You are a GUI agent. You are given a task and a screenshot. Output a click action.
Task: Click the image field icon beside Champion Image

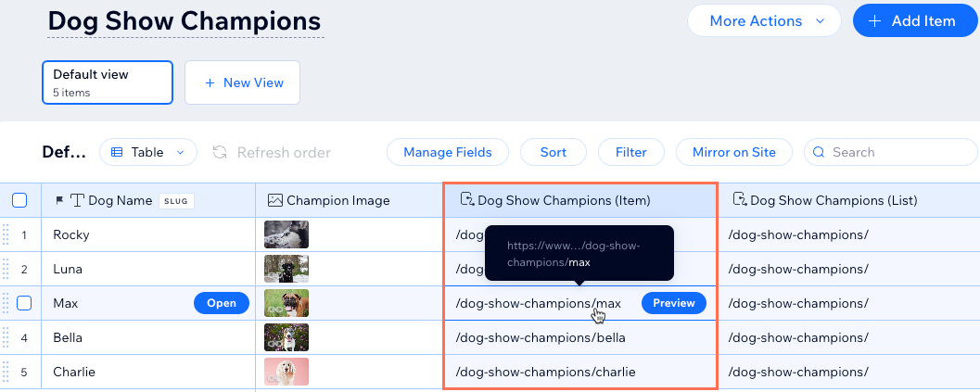[275, 200]
